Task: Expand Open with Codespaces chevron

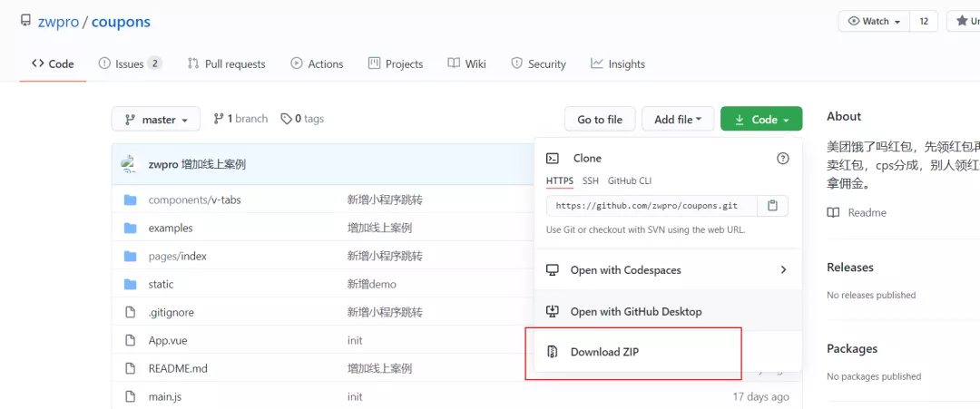Action: point(783,269)
